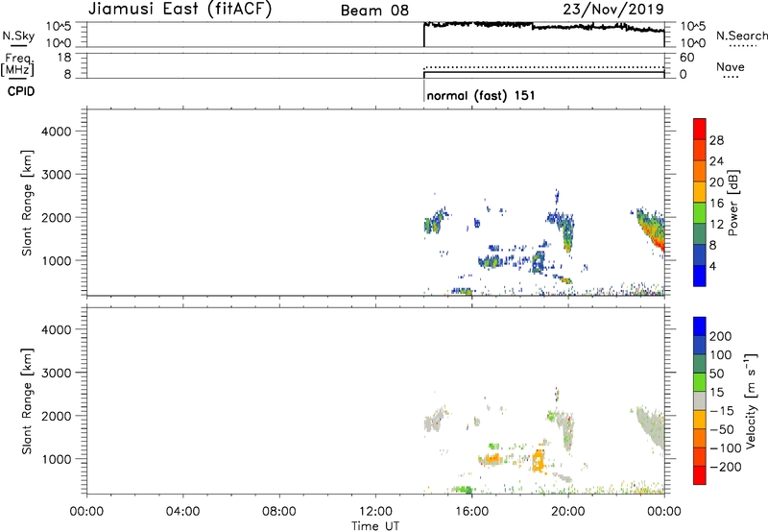768x532 pixels.
Task: Click the 'Power [dB]' axis label
Action: 732,203
